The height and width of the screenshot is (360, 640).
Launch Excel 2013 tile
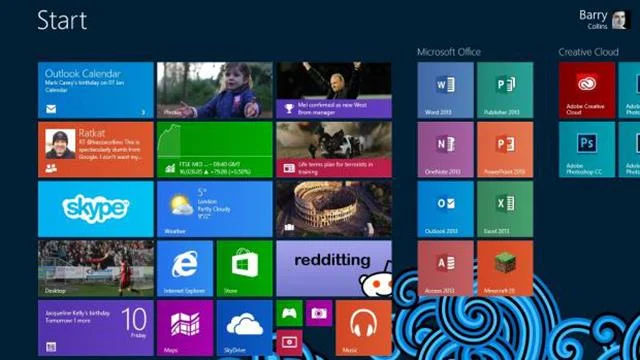coord(505,209)
